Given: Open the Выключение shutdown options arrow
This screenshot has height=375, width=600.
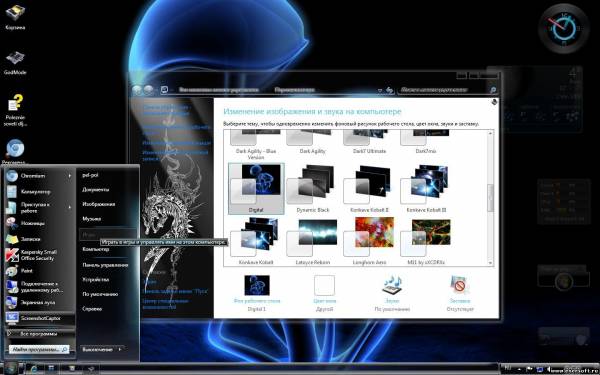Looking at the screenshot, I should click(x=120, y=349).
